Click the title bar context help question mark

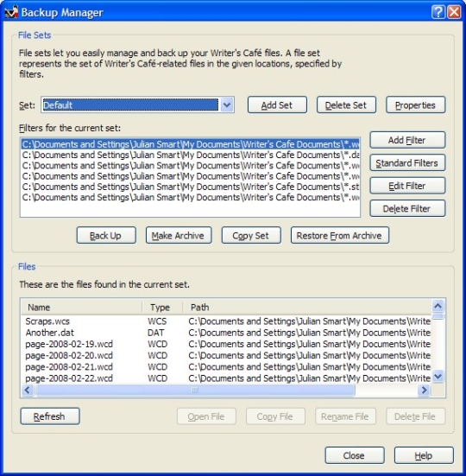pyautogui.click(x=438, y=12)
